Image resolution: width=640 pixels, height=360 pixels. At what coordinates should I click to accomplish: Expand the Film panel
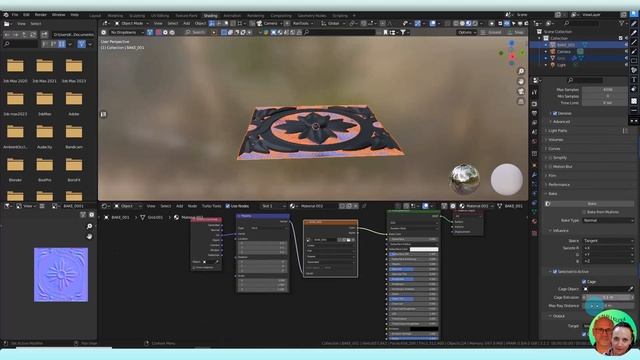click(552, 176)
